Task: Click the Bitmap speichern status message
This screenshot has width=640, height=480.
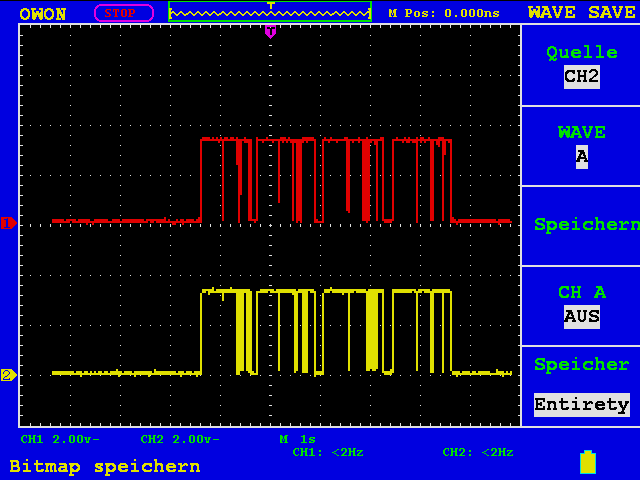Action: (105, 467)
